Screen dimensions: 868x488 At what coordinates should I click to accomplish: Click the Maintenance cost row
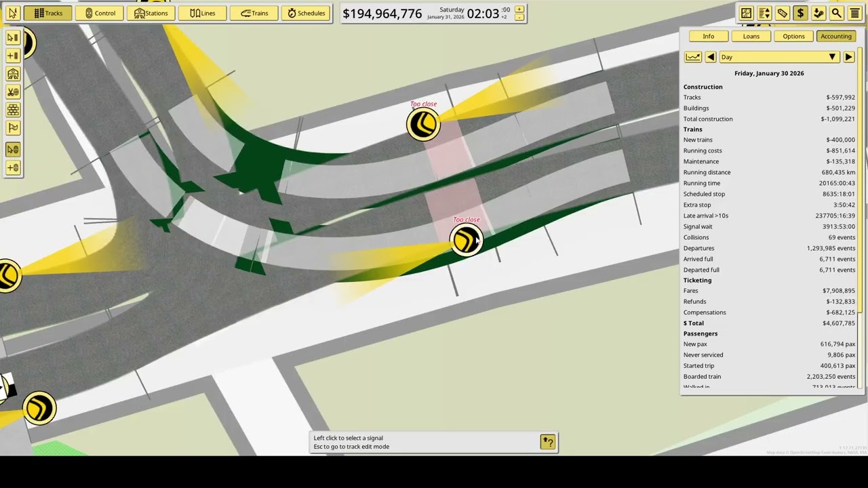(769, 161)
